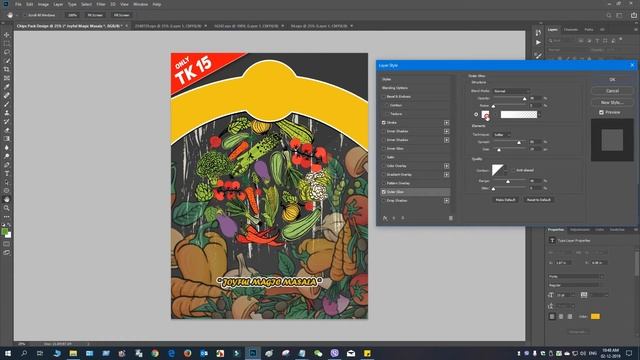Image resolution: width=640 pixels, height=360 pixels.
Task: Enable the Bevel & Emboss checkbox
Action: click(x=384, y=97)
